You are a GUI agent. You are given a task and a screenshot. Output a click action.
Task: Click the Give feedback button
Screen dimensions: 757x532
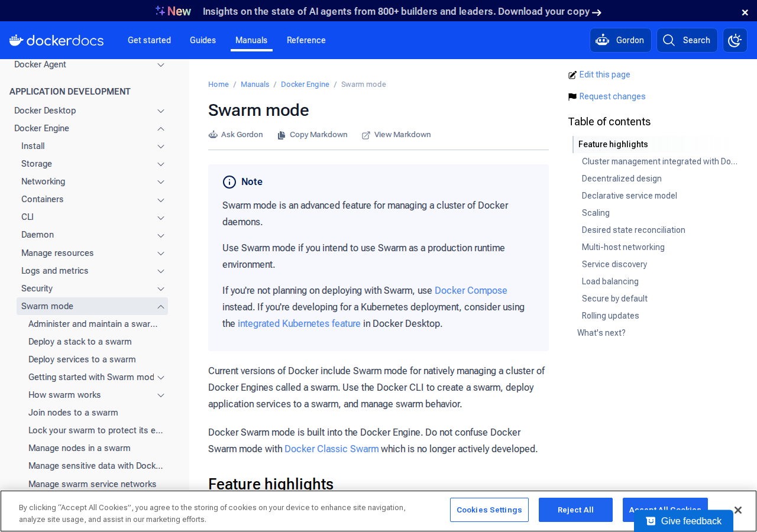[x=684, y=521]
